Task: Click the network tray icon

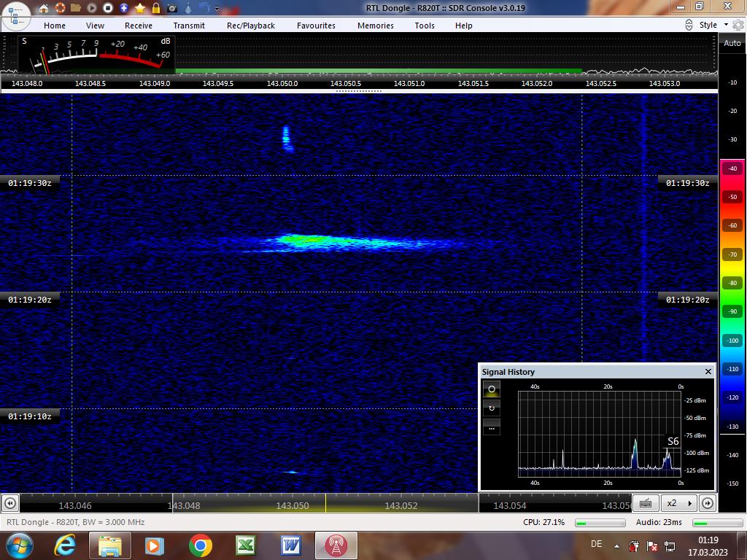Action: pyautogui.click(x=670, y=546)
